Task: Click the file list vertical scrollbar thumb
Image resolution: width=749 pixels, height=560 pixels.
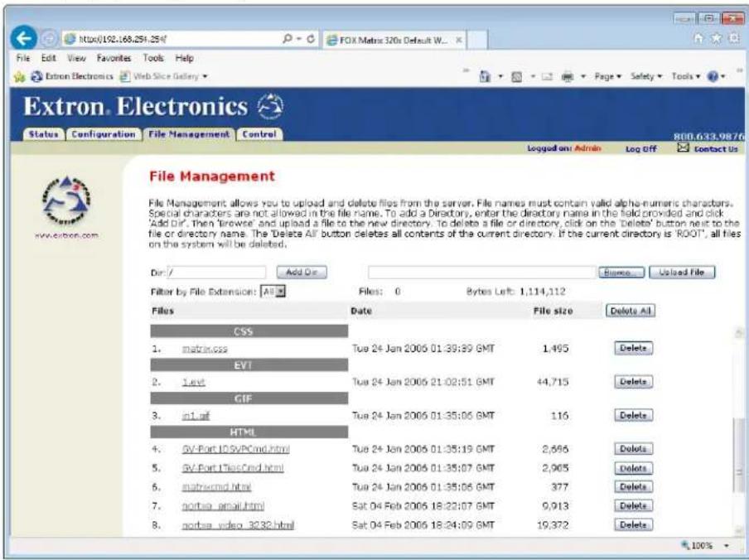Action: point(738,453)
